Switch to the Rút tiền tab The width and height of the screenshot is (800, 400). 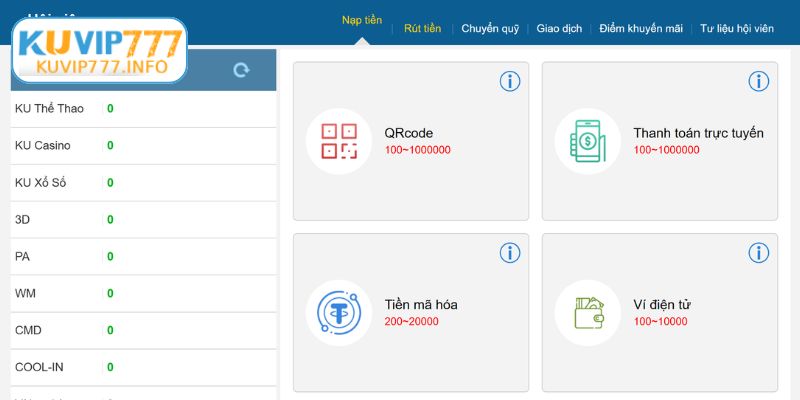422,29
